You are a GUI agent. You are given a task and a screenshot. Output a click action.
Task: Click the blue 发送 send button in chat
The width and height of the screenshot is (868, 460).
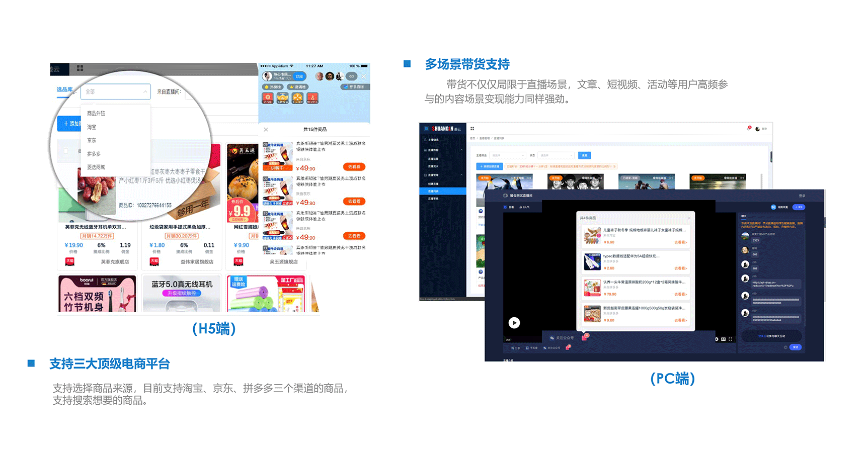pyautogui.click(x=796, y=347)
